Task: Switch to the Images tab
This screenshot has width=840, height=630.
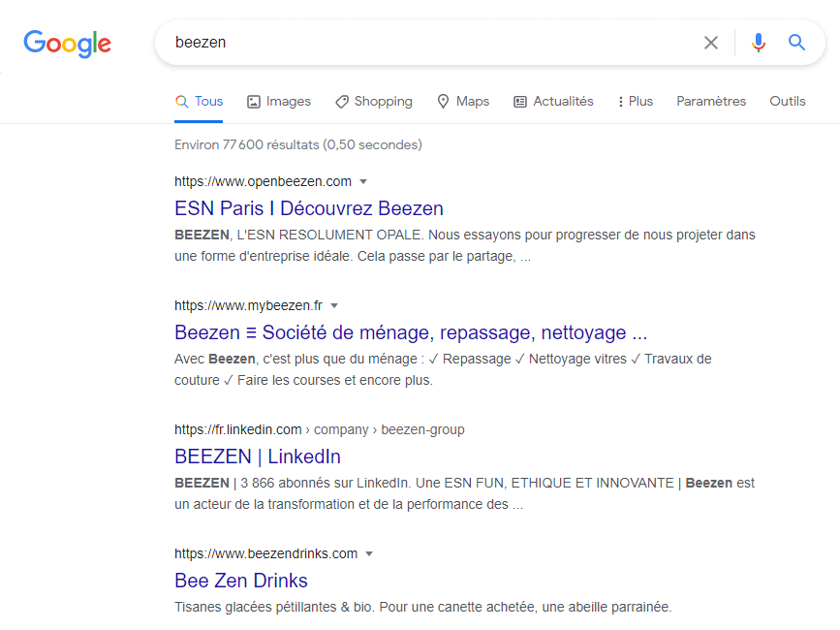Action: coord(279,101)
